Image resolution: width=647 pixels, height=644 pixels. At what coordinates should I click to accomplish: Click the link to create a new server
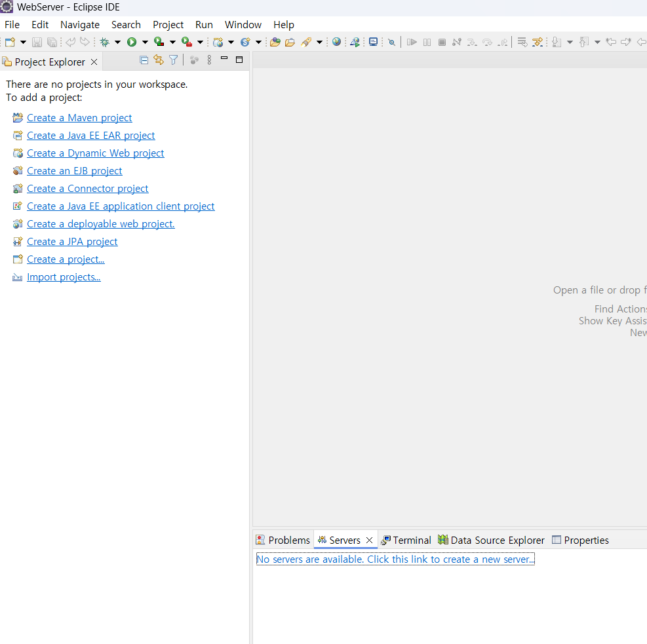click(395, 559)
